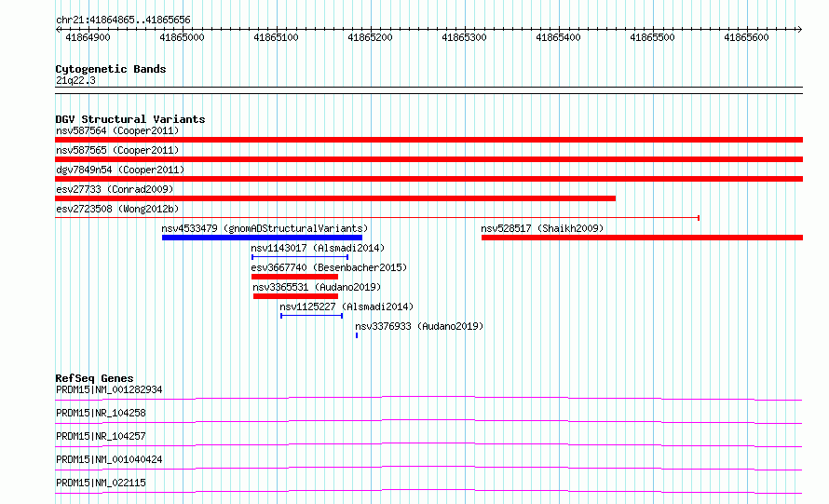The width and height of the screenshot is (829, 504).
Task: Click the 41864900 ruler position
Action: click(x=88, y=37)
